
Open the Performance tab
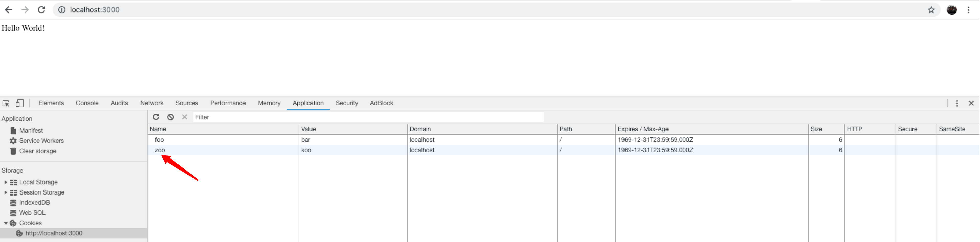228,103
